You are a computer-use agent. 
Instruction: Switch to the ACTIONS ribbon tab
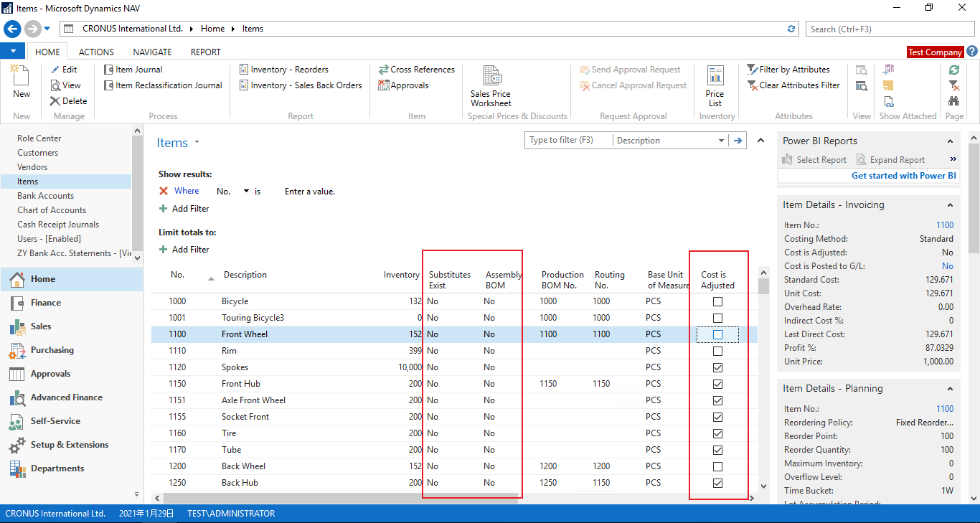point(95,51)
